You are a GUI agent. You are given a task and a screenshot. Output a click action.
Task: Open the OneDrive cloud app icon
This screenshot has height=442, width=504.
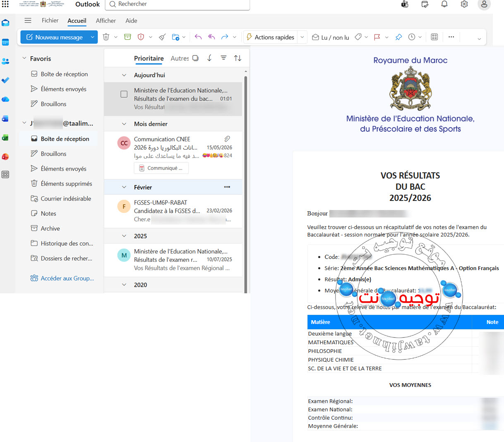point(5,99)
